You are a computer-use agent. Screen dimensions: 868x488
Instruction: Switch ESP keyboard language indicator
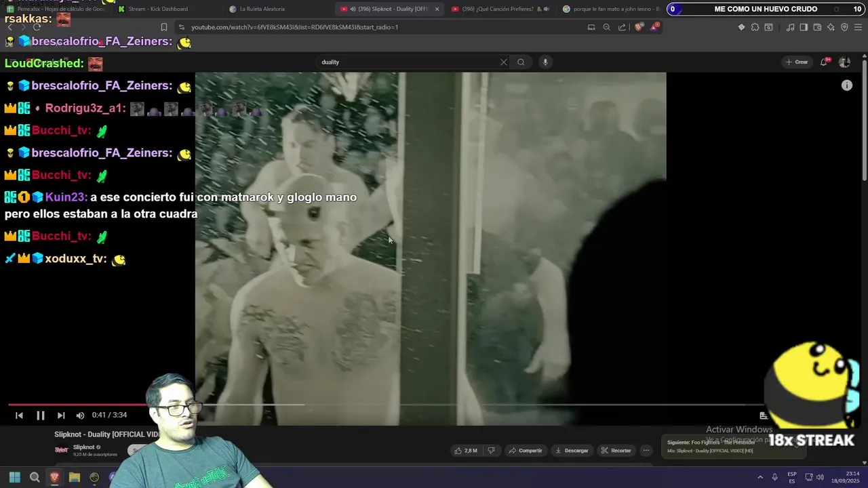point(791,477)
